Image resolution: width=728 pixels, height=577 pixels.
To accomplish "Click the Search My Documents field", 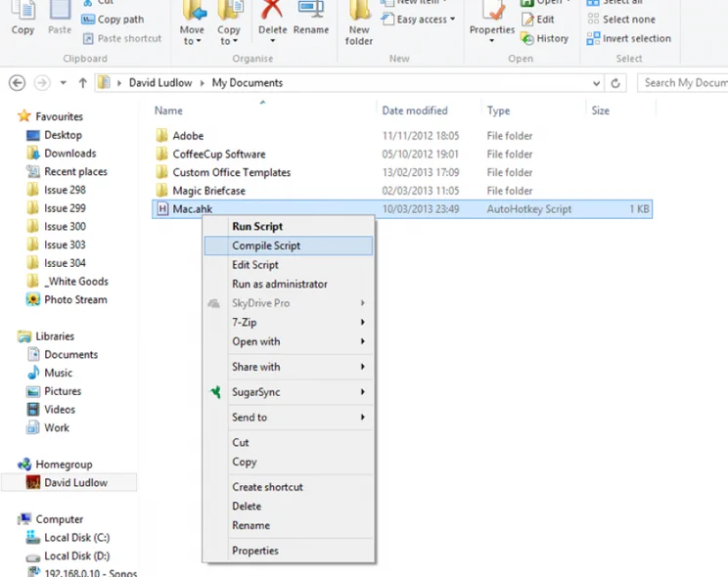I will (683, 83).
